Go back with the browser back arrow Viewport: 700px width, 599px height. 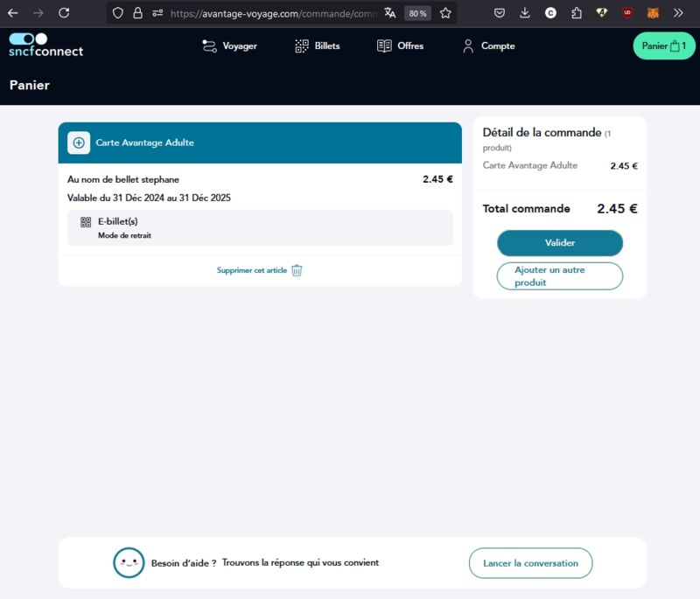[12, 13]
